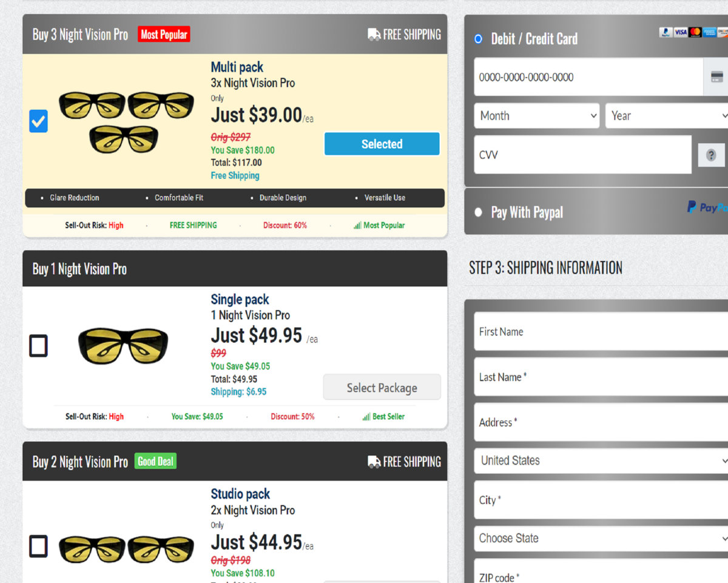Click the truck icon in Buy 3 header
The image size is (728, 583).
[373, 35]
